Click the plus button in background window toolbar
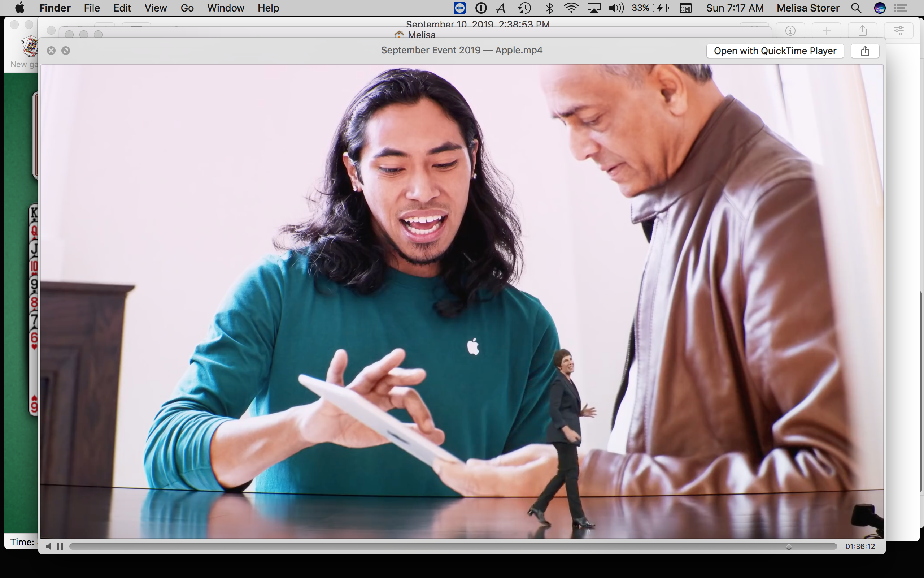924x578 pixels. (x=826, y=31)
